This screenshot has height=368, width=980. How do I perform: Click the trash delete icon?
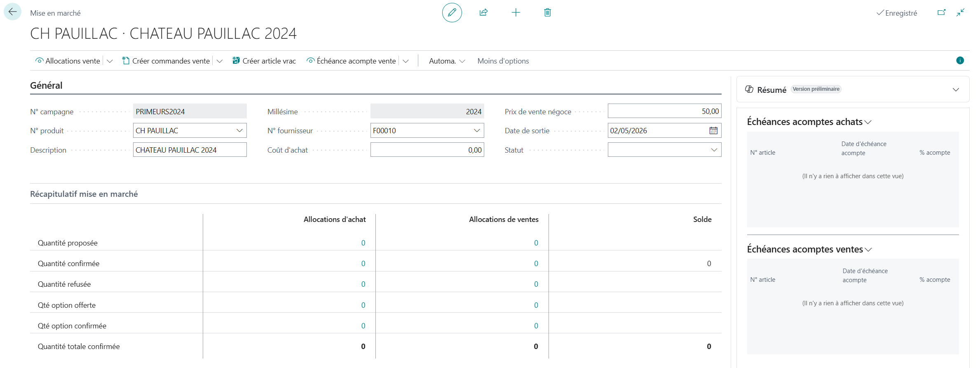click(547, 12)
